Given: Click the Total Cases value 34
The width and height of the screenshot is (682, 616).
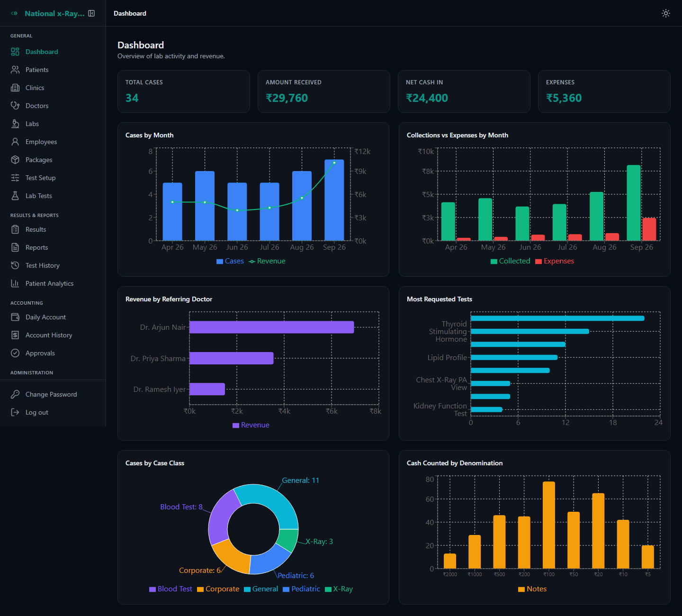Looking at the screenshot, I should pos(132,98).
